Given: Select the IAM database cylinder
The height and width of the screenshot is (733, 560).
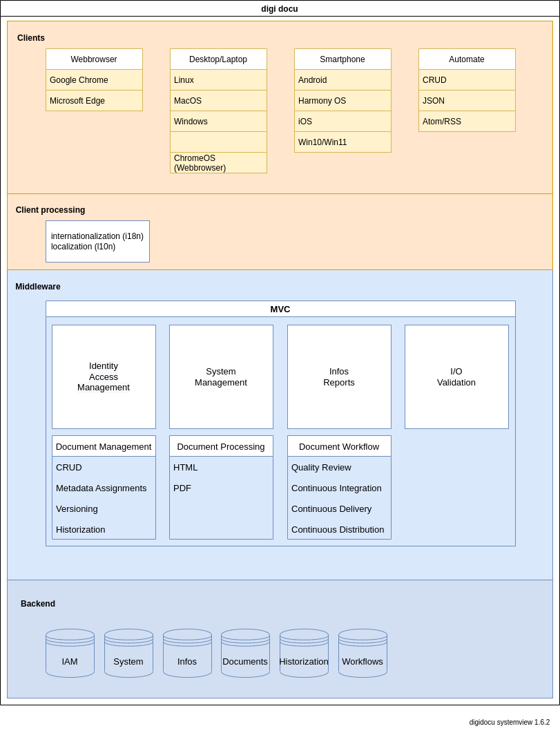Looking at the screenshot, I should (x=70, y=653).
